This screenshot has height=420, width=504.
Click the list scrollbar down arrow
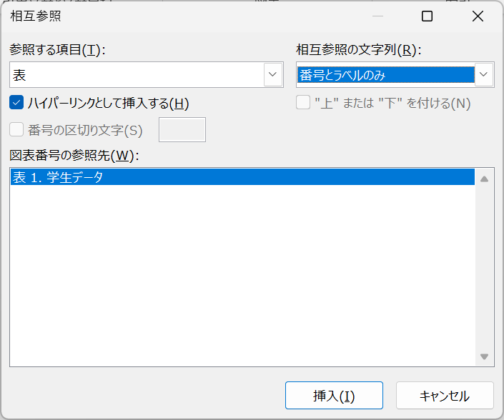(x=484, y=356)
